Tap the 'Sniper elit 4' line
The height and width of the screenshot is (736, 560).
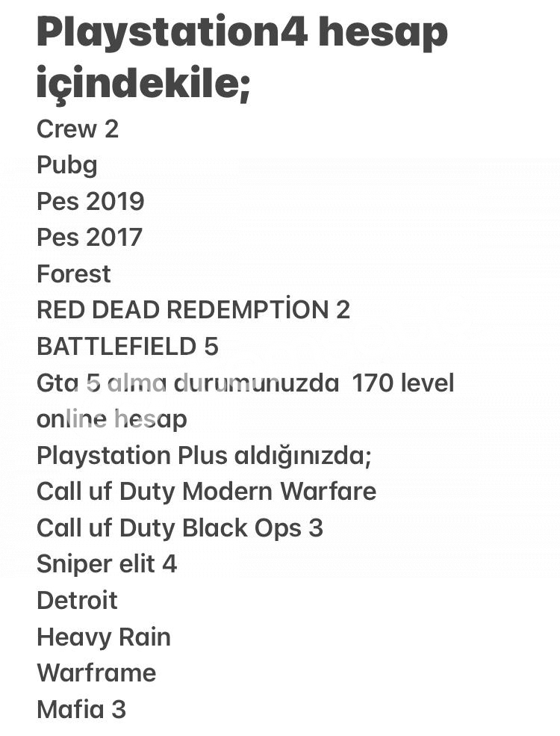107,563
